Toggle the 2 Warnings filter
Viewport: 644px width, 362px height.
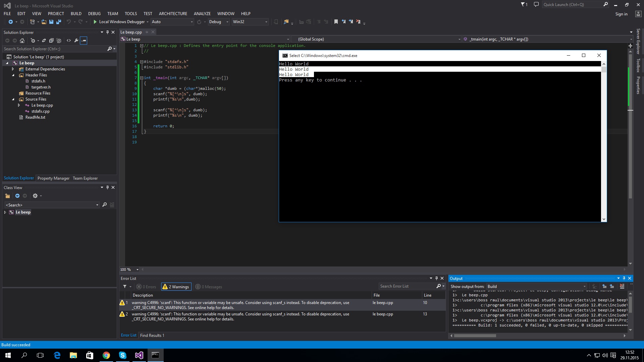[x=176, y=287]
